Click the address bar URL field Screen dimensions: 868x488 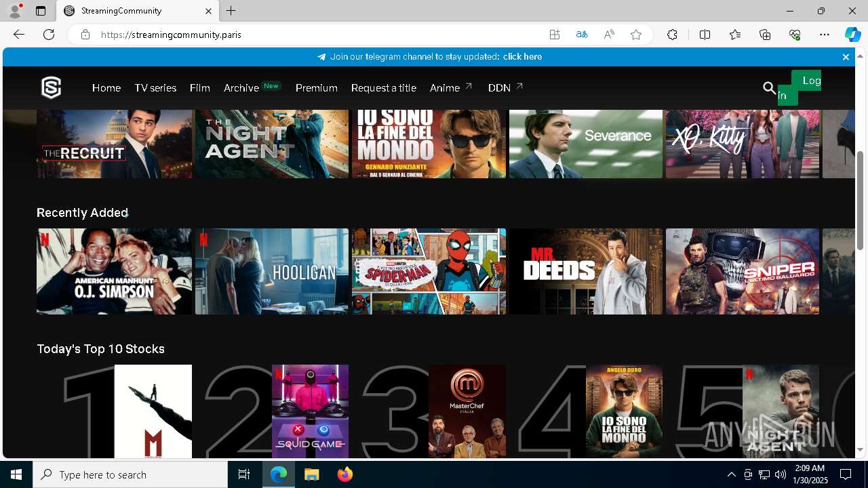(x=319, y=35)
